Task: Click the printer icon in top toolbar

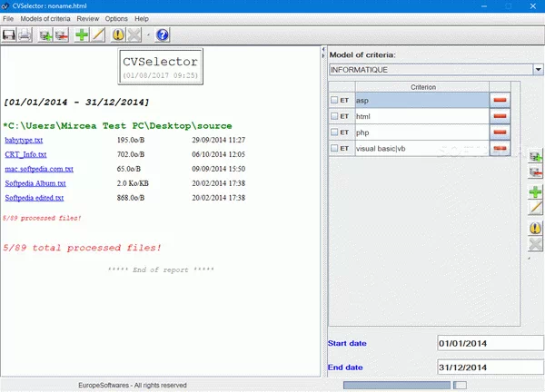Action: (x=25, y=35)
